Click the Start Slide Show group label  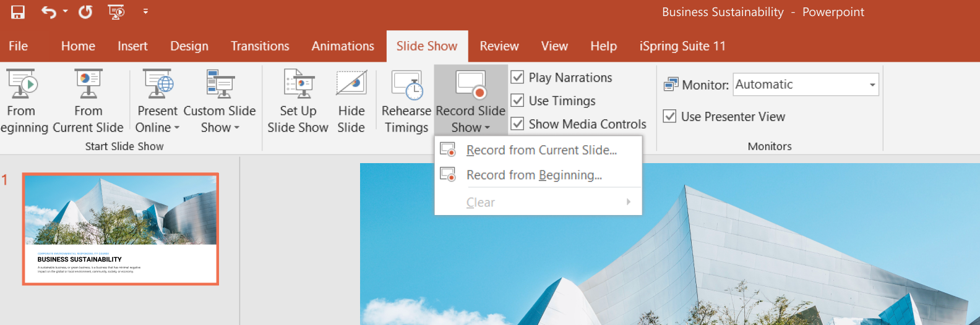pyautogui.click(x=124, y=146)
